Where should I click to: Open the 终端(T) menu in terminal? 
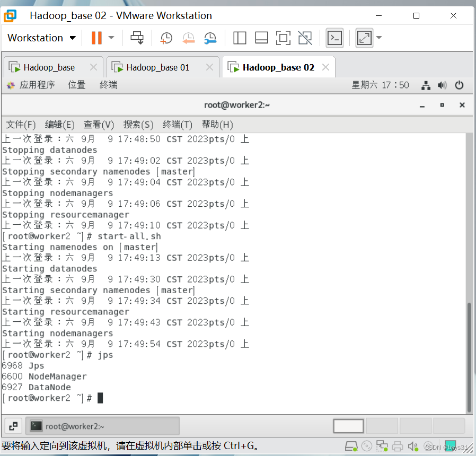pos(178,125)
